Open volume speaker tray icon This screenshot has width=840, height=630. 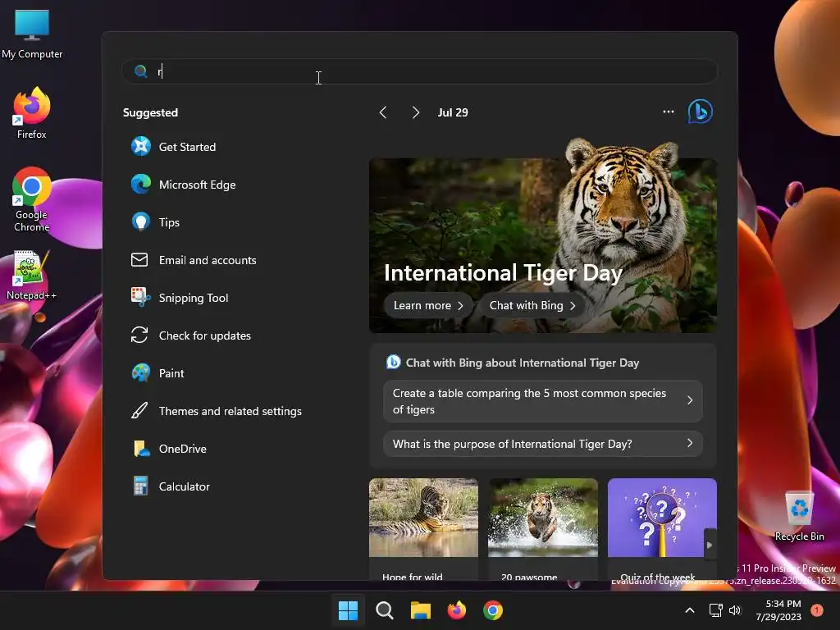735,610
